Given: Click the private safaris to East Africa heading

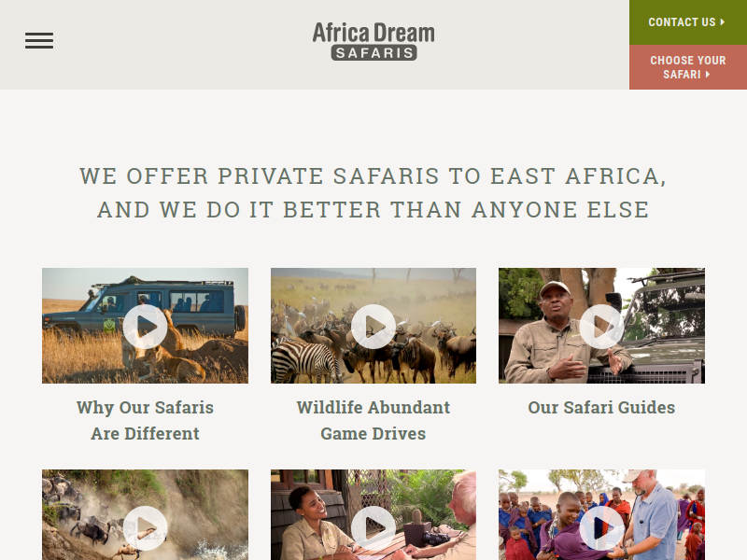Looking at the screenshot, I should 373,193.
